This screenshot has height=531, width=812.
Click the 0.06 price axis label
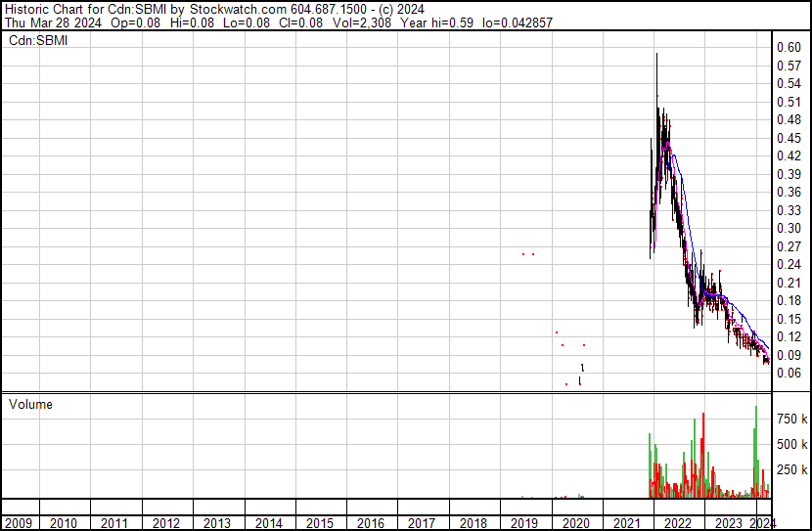789,373
